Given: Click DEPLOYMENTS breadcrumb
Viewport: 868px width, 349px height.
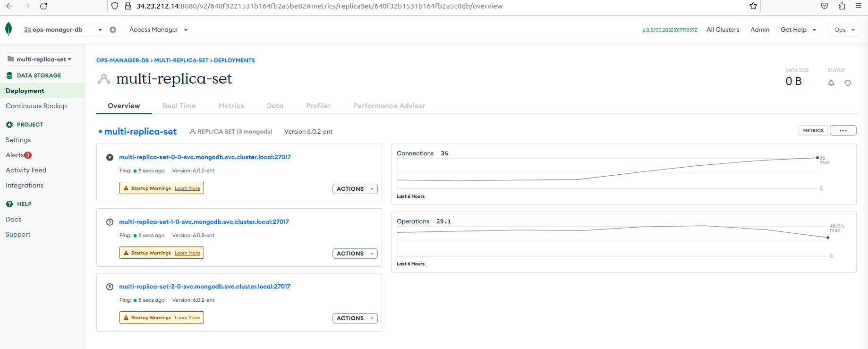Looking at the screenshot, I should [234, 60].
